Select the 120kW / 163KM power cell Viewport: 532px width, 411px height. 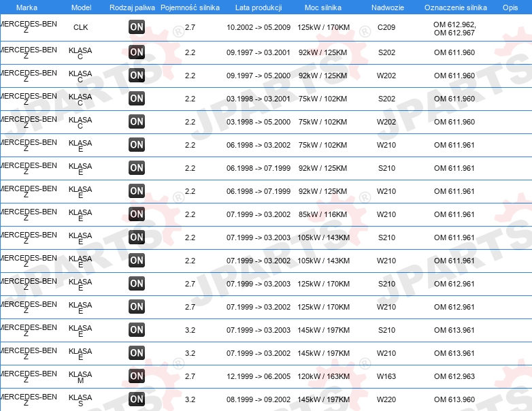coord(323,376)
